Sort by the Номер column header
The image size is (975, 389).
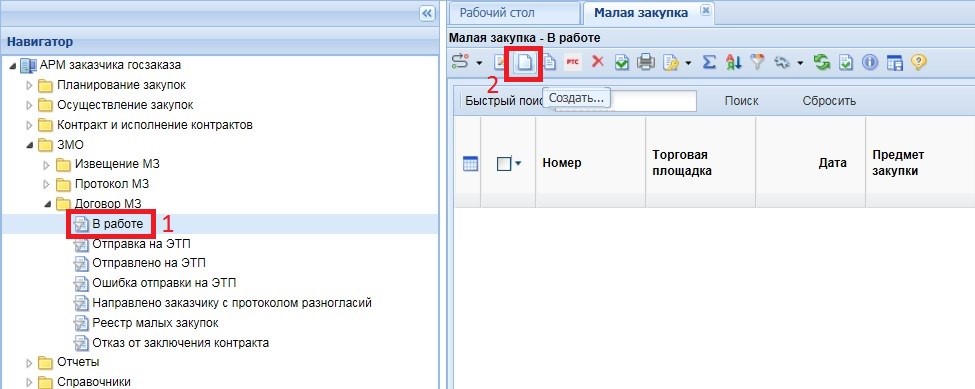tap(561, 163)
